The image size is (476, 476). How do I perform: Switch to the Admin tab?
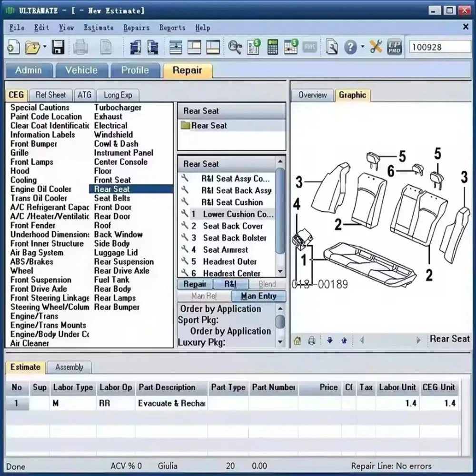[29, 70]
